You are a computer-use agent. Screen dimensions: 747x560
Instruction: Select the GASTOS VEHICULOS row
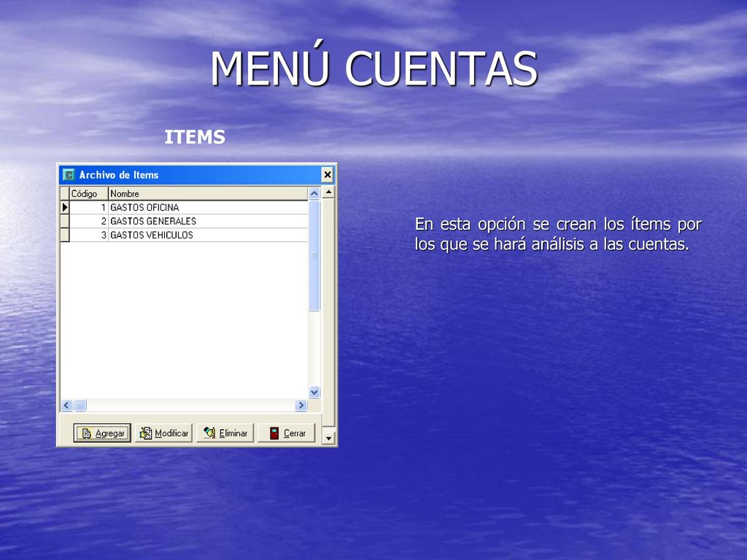pos(185,235)
